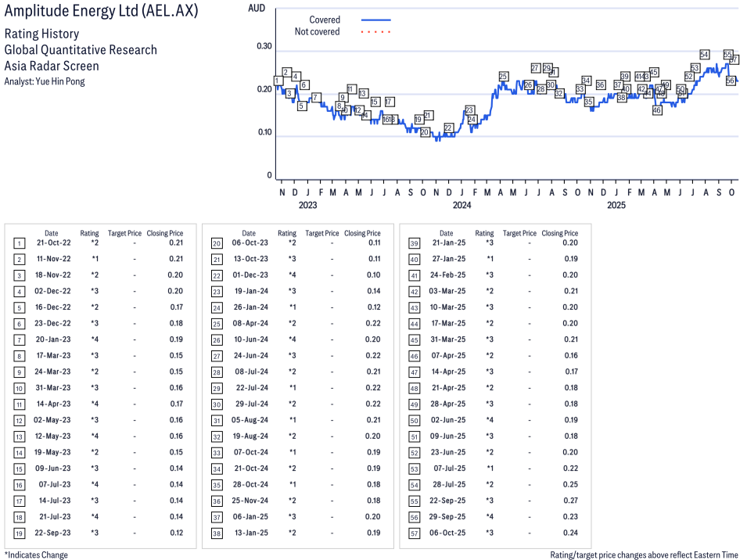Select numbered box 54 in the rating table
The width and height of the screenshot is (747, 560).
pos(415,485)
